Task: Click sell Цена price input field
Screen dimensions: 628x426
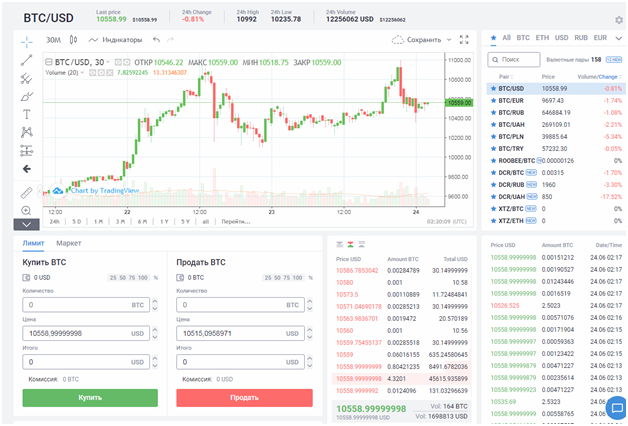Action: point(240,333)
